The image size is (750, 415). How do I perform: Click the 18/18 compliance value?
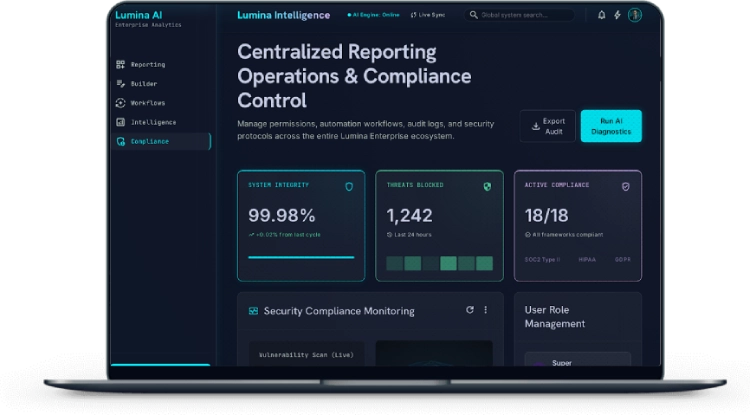click(x=546, y=216)
